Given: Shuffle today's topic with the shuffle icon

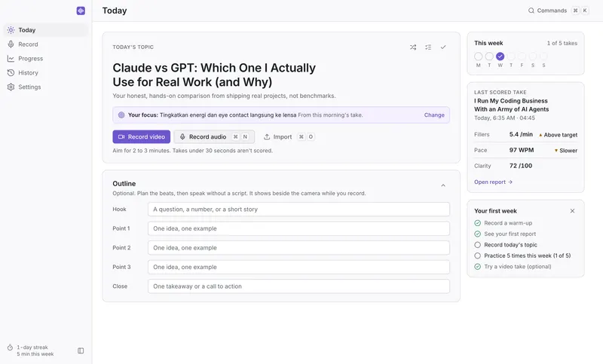Looking at the screenshot, I should pyautogui.click(x=413, y=47).
